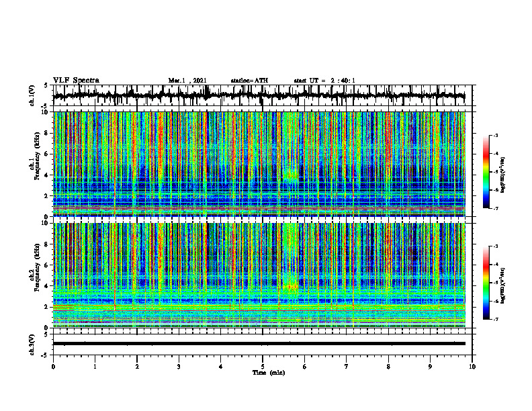Click the ch.3 voltage waveform trace panel
532x411 pixels.
(263, 345)
